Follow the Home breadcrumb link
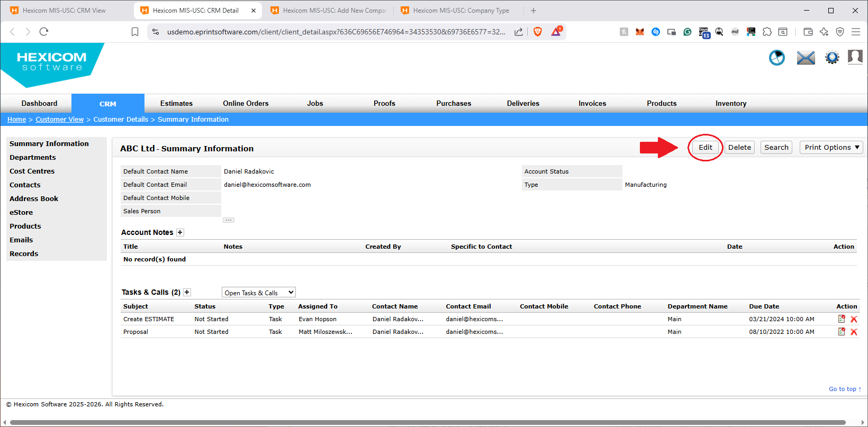 tap(16, 119)
